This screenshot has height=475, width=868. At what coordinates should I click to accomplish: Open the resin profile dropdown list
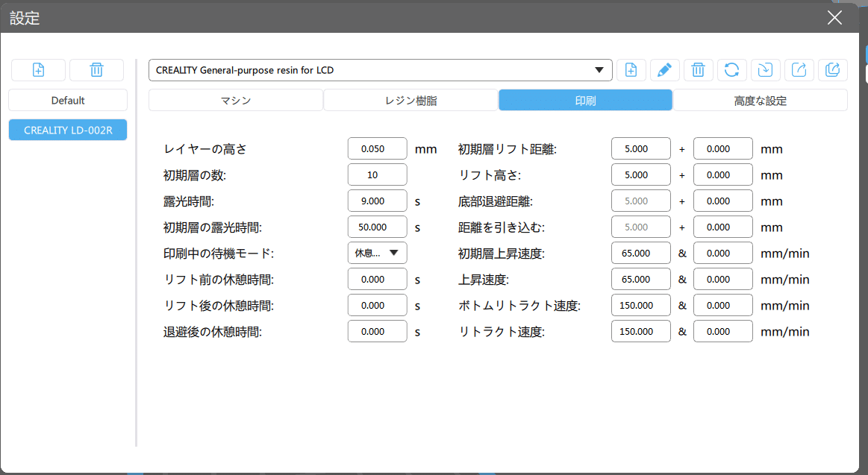381,69
